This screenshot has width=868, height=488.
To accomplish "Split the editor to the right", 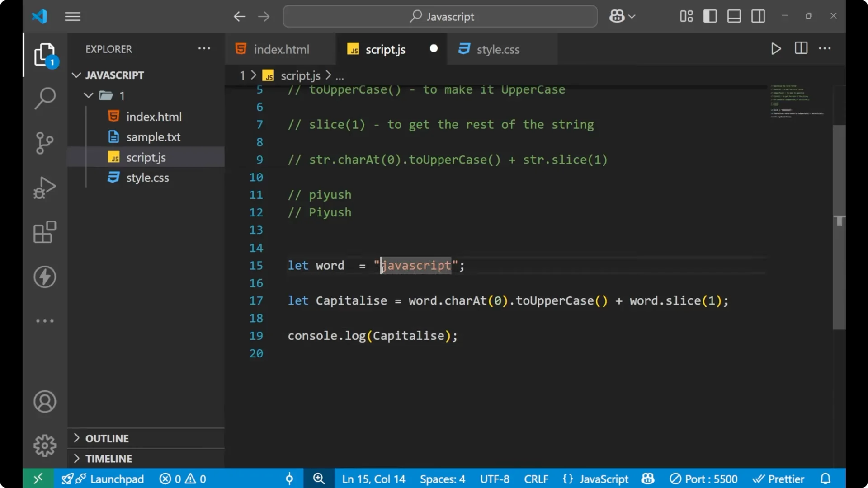I will 801,48.
